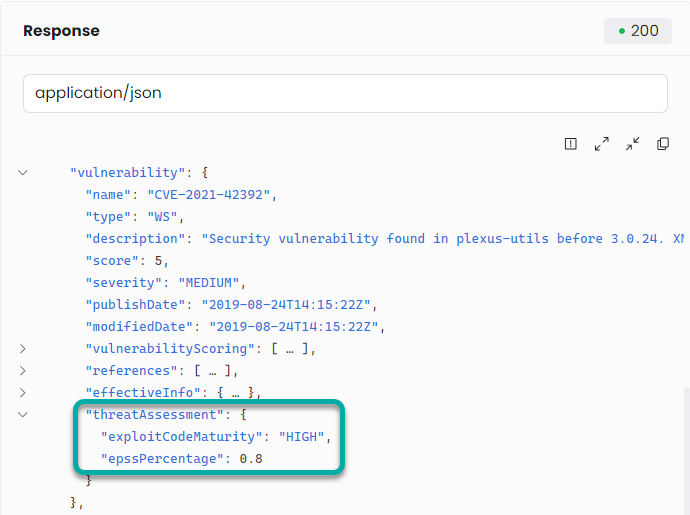Click the "CVE-2021-42392" name value
The width and height of the screenshot is (690, 515).
click(208, 195)
